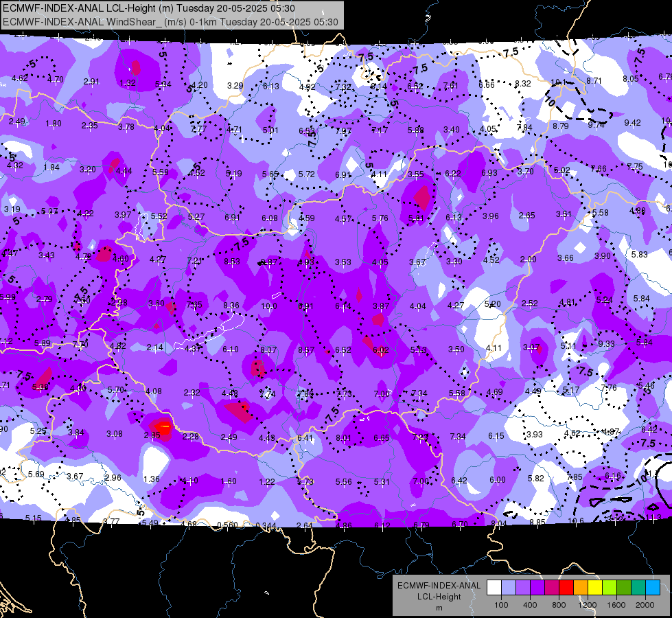Click the grid value 8.36

[231, 306]
